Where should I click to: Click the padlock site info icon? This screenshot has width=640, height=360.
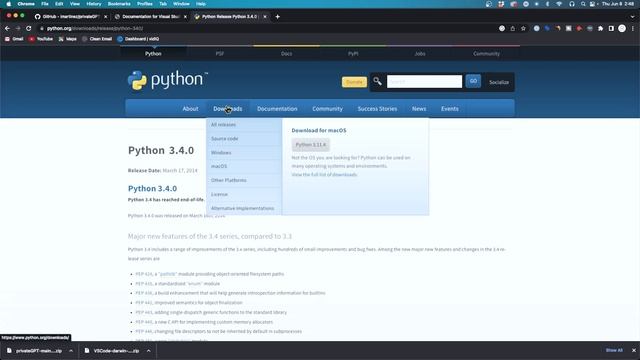42,29
